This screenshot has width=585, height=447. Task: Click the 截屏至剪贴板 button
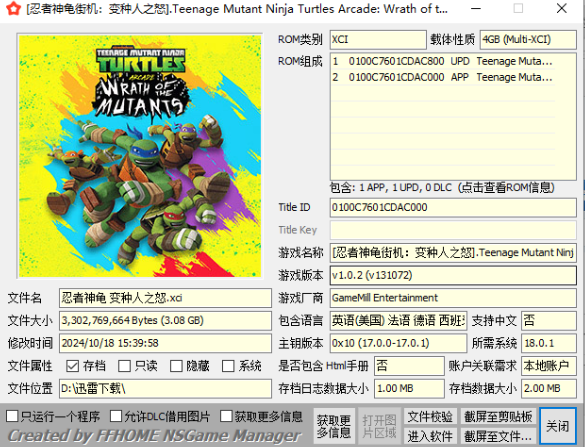pyautogui.click(x=498, y=416)
